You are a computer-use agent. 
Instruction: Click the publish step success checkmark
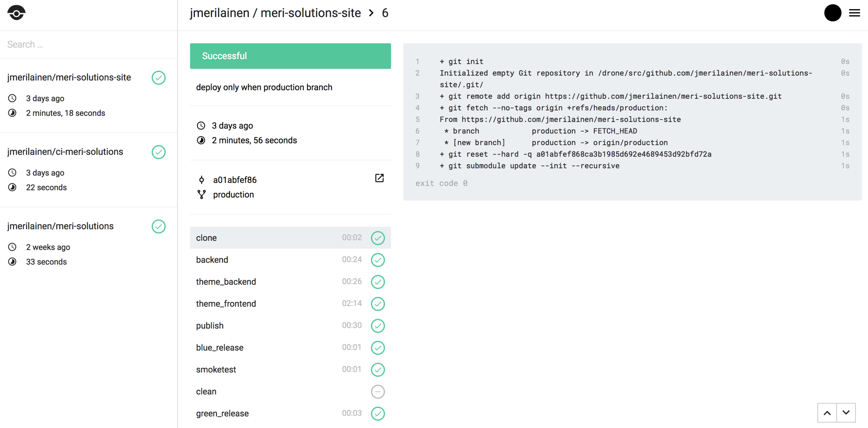click(x=378, y=326)
